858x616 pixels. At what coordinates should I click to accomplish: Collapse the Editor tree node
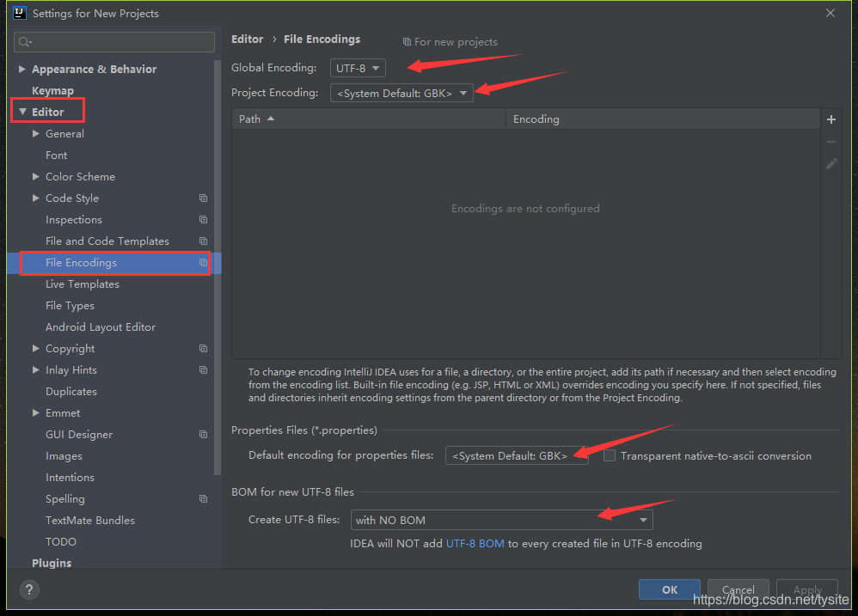click(x=22, y=112)
